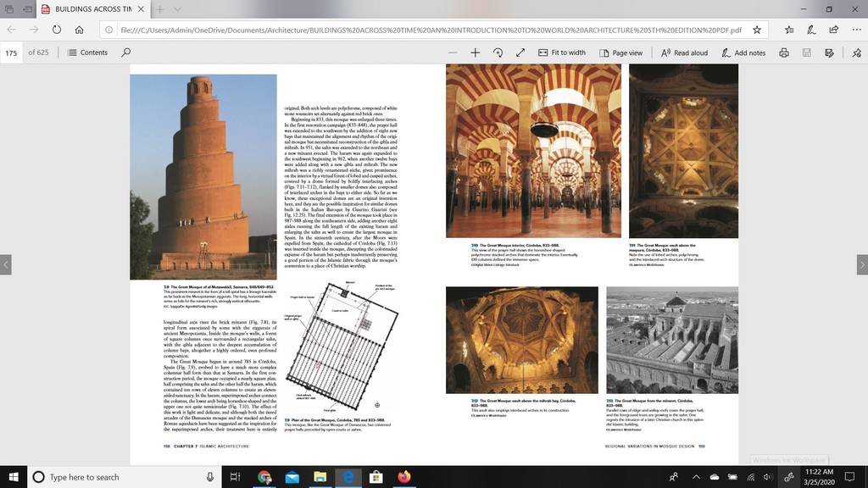
Task: Zoom in with the plus button
Action: pos(475,53)
